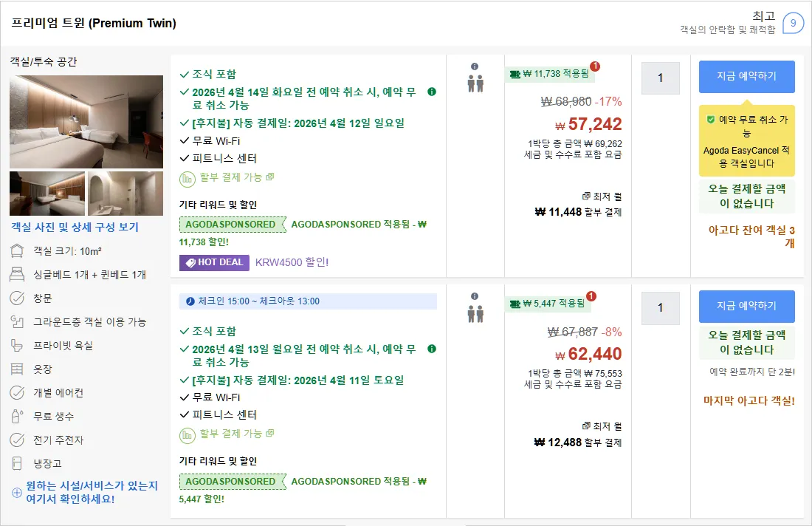Viewport: 812px width, 526px height.
Task: Click the refrigerator icon beside 냉장고
Action: click(17, 463)
